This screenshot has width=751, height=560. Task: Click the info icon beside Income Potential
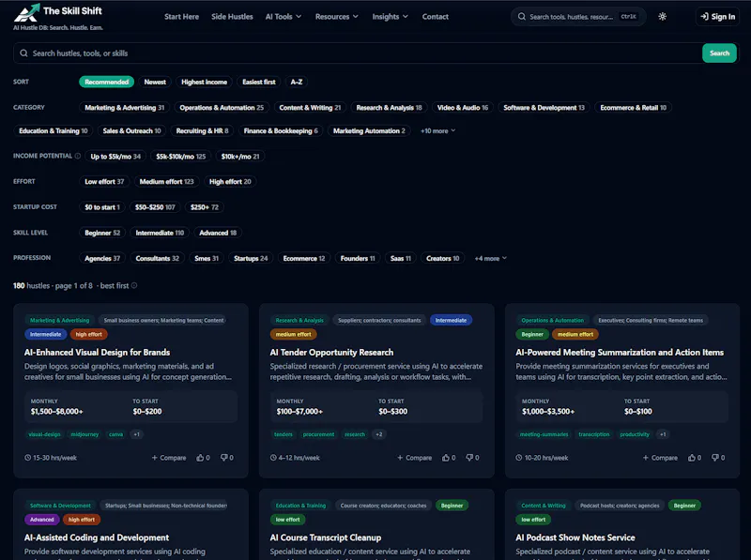tap(78, 156)
